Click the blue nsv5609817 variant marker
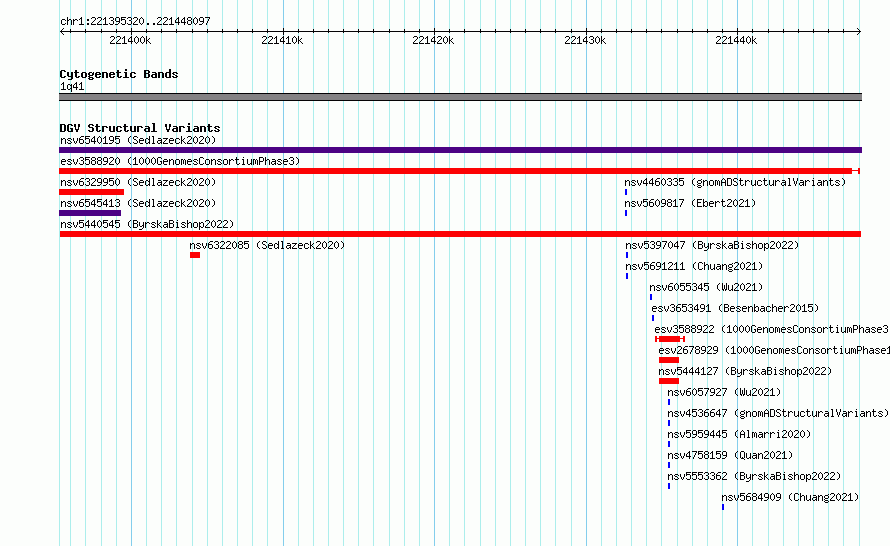This screenshot has width=890, height=546. point(626,213)
